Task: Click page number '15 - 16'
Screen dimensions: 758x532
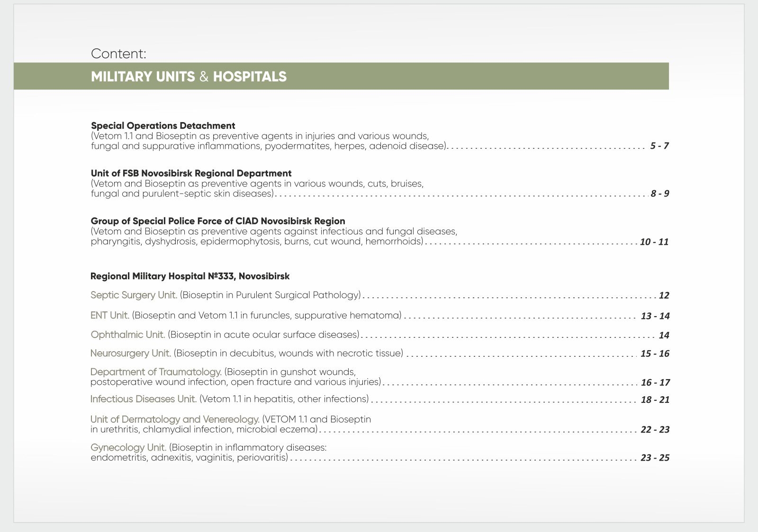Action: [x=655, y=354]
